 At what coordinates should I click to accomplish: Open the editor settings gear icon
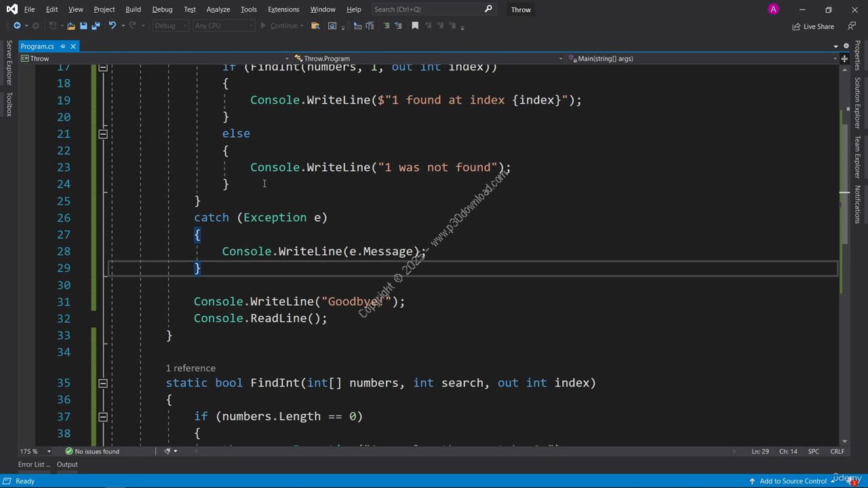846,46
